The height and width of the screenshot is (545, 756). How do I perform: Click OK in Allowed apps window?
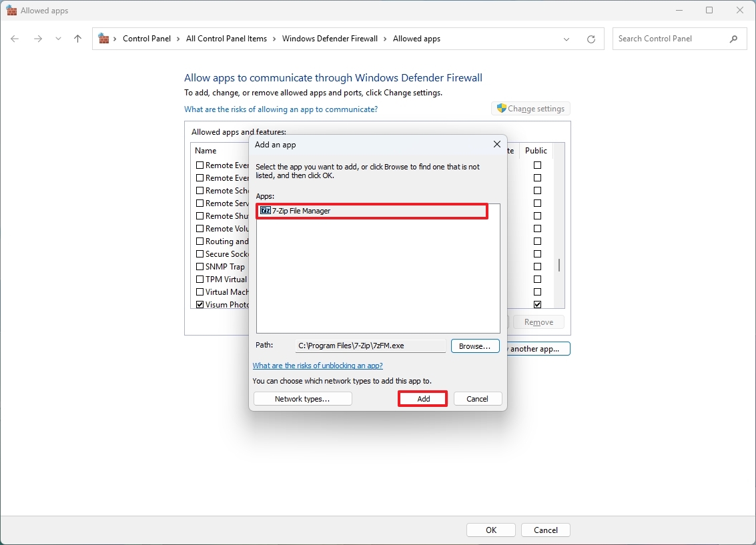pyautogui.click(x=491, y=530)
